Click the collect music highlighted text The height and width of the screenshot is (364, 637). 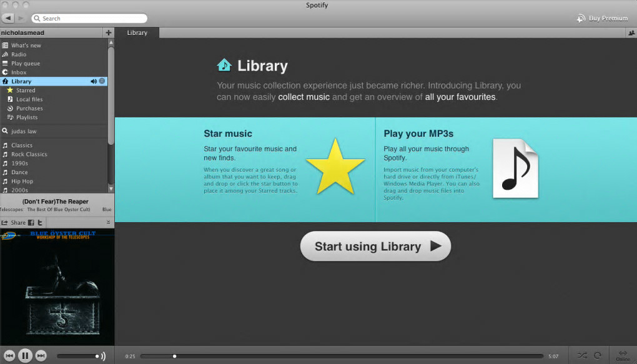point(304,97)
